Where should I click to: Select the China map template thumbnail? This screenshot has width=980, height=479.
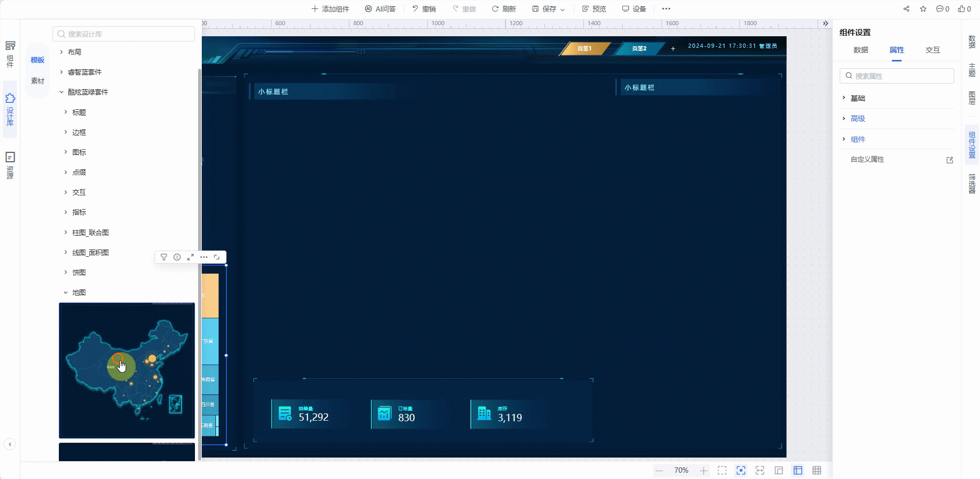pyautogui.click(x=127, y=370)
